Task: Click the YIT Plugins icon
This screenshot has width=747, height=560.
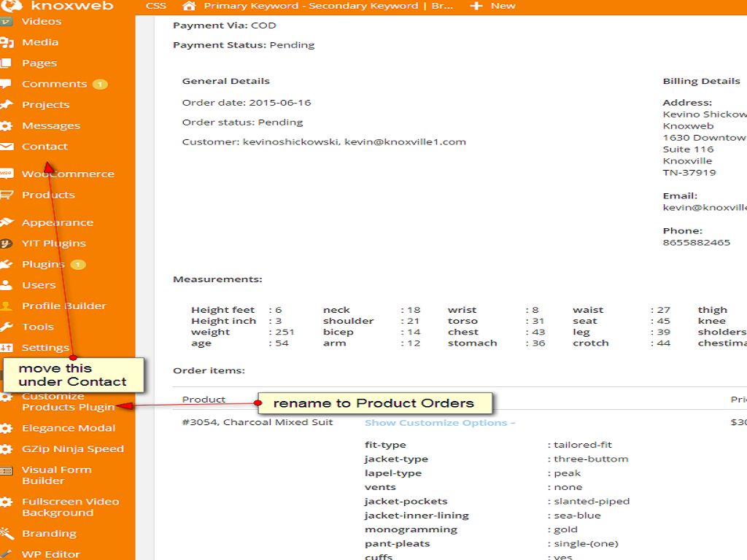Action: coord(6,244)
